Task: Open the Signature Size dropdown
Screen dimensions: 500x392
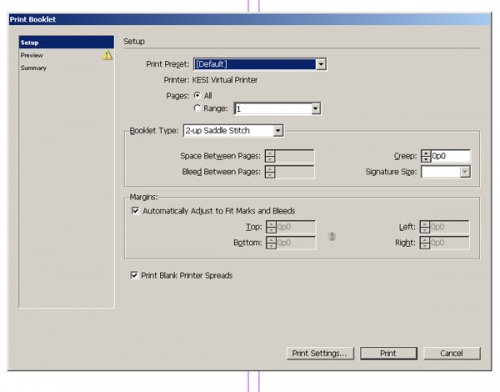Action: [446, 172]
